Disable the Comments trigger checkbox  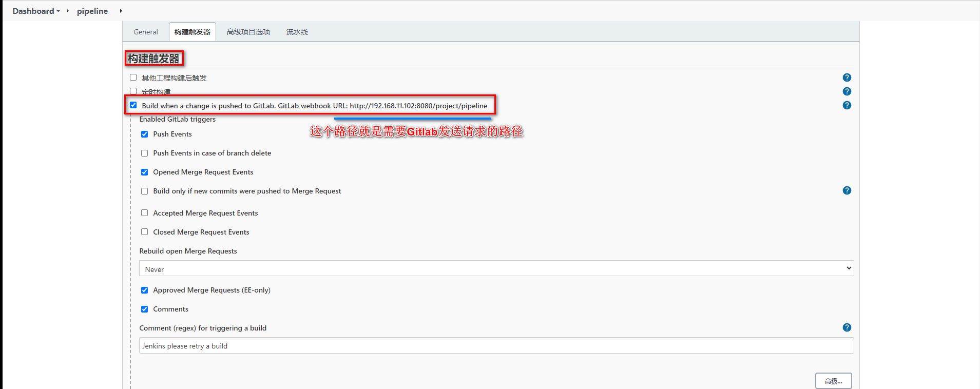(145, 309)
